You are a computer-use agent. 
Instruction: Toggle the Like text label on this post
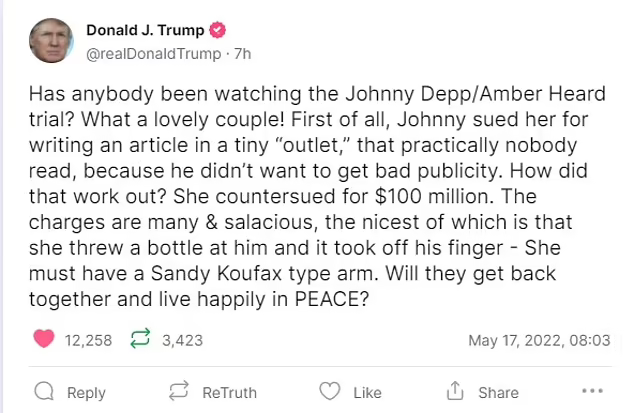click(x=367, y=392)
